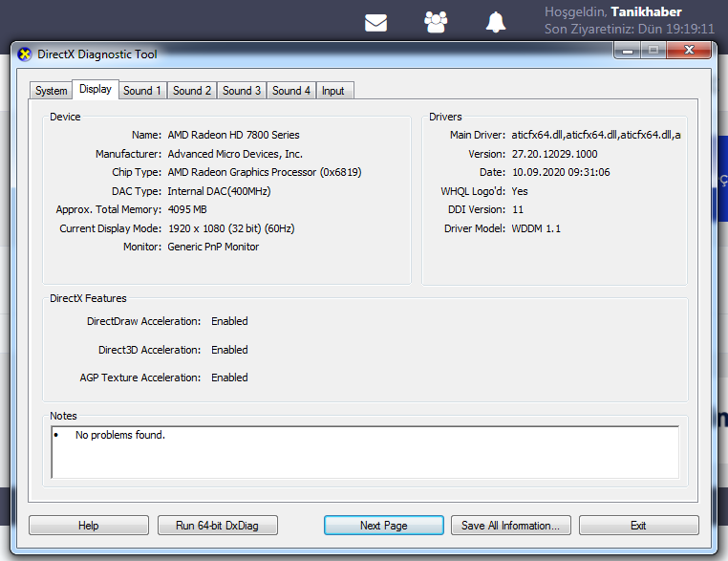Click the Main Driver aticfx64.dll value

(x=596, y=135)
